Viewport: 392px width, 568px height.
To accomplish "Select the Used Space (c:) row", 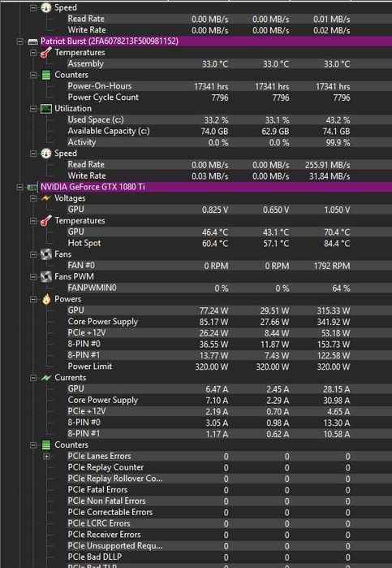I will (229, 120).
